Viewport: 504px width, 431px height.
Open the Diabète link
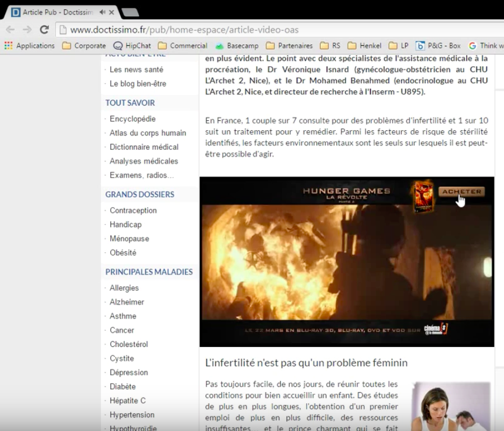(x=123, y=386)
